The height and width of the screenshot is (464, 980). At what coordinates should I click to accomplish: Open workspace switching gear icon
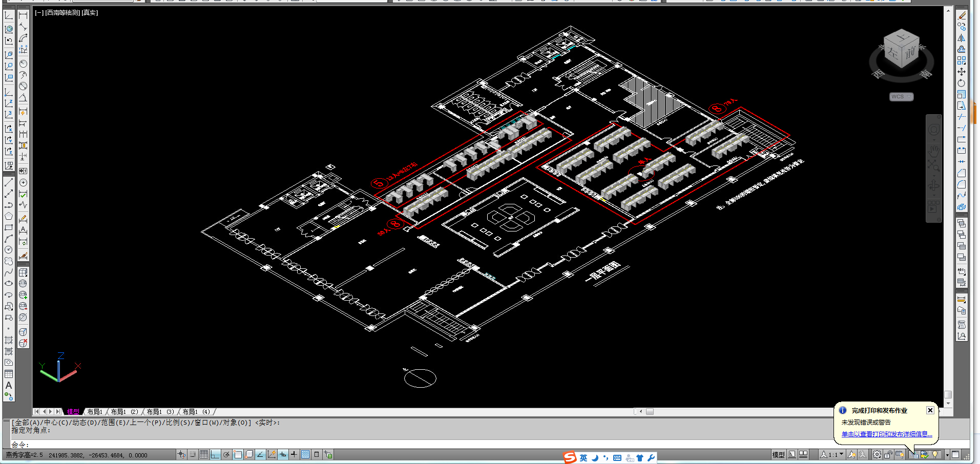coord(877,454)
